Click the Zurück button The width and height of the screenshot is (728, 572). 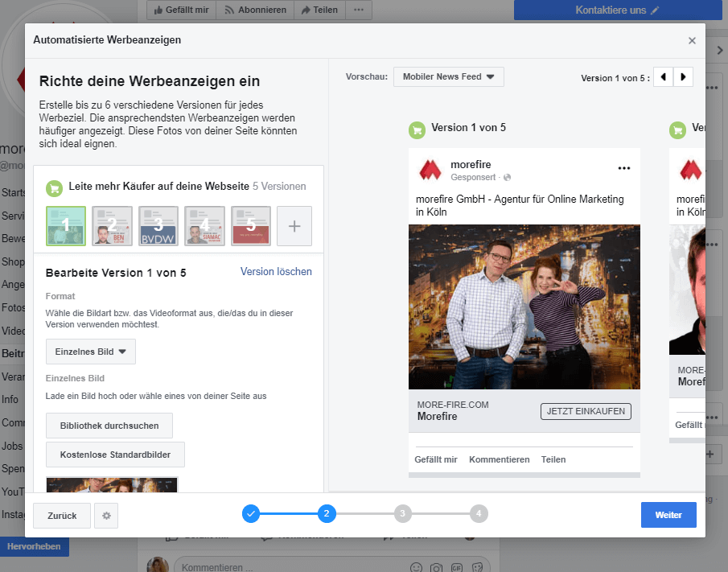(62, 516)
